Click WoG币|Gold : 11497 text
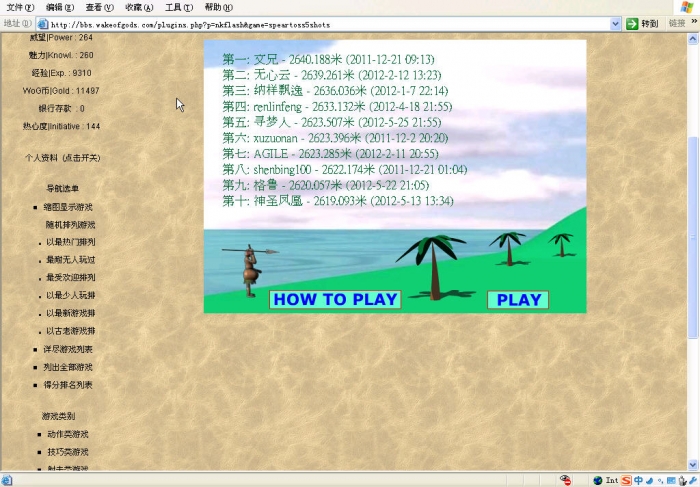 (x=61, y=91)
